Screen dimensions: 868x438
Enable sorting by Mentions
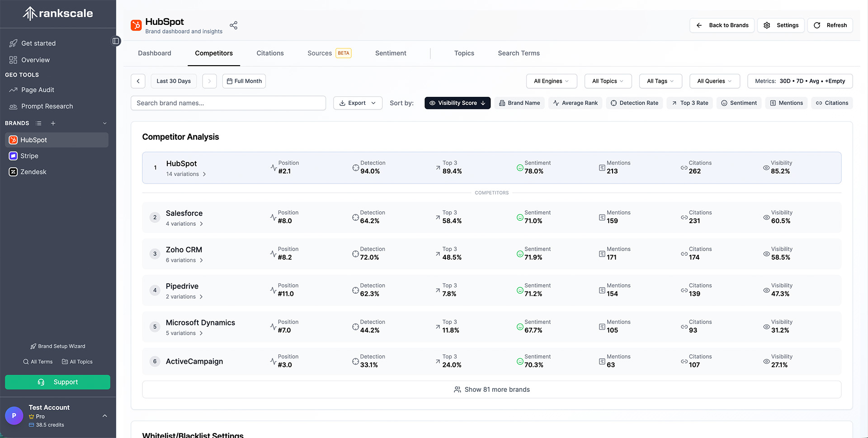(x=787, y=103)
